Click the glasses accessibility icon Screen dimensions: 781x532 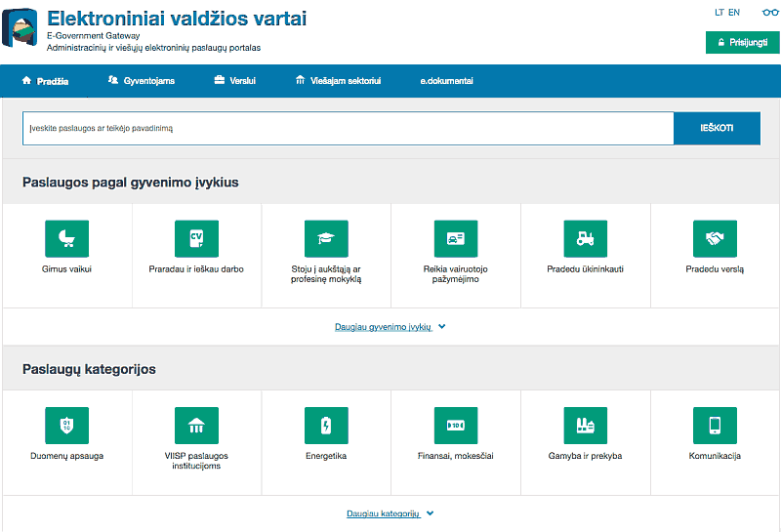(770, 13)
